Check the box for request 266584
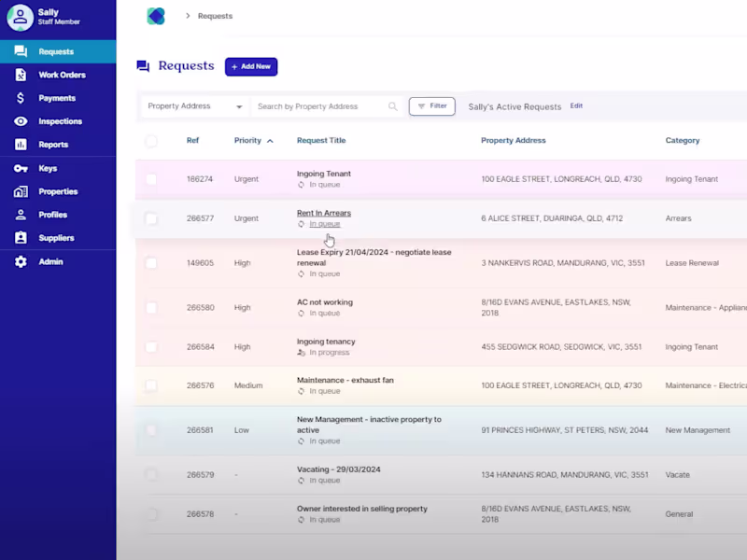 (151, 346)
